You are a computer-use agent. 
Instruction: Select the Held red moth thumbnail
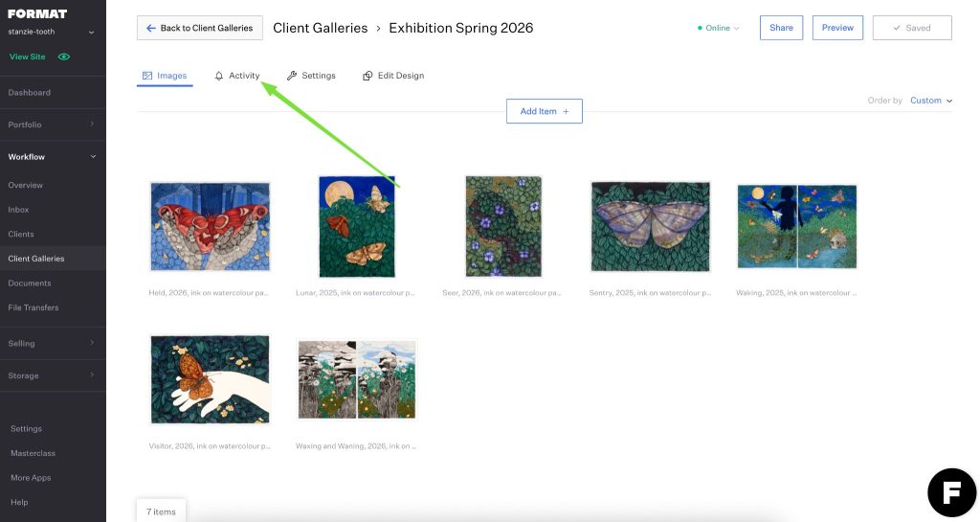(x=210, y=227)
